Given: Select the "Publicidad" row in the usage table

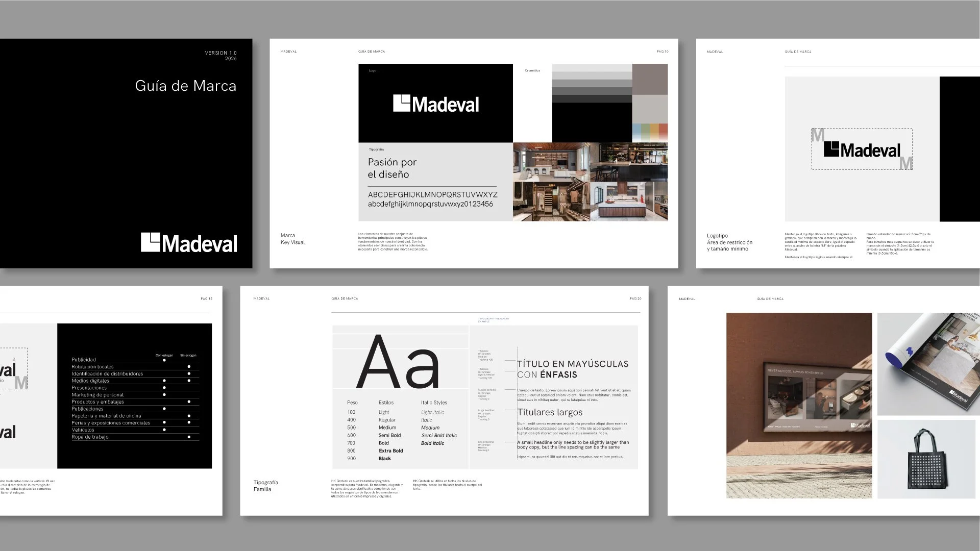Looking at the screenshot, I should 135,360.
